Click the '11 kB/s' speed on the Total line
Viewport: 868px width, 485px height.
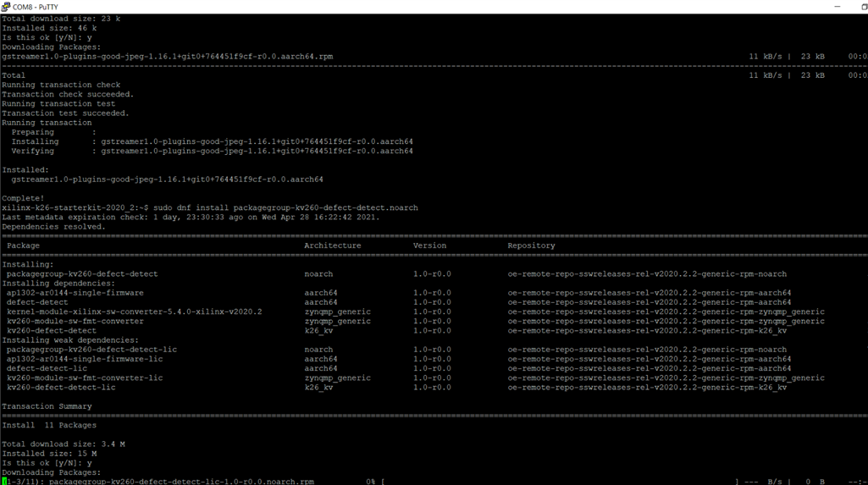point(766,75)
